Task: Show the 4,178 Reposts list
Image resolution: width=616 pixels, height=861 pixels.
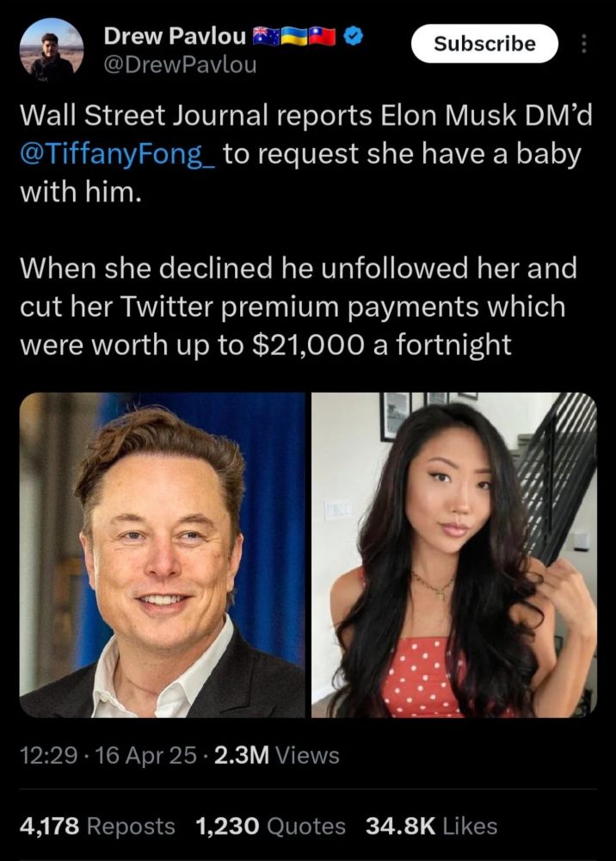Action: pos(96,827)
